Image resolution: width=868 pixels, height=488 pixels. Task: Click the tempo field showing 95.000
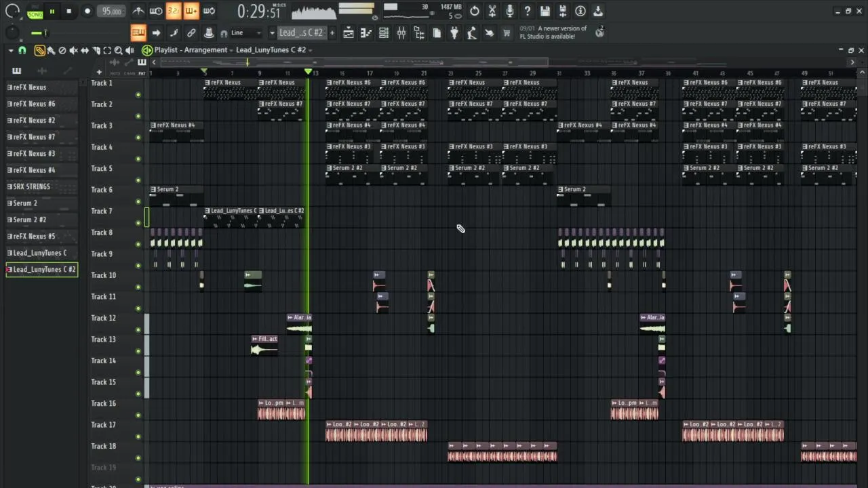[x=111, y=12]
